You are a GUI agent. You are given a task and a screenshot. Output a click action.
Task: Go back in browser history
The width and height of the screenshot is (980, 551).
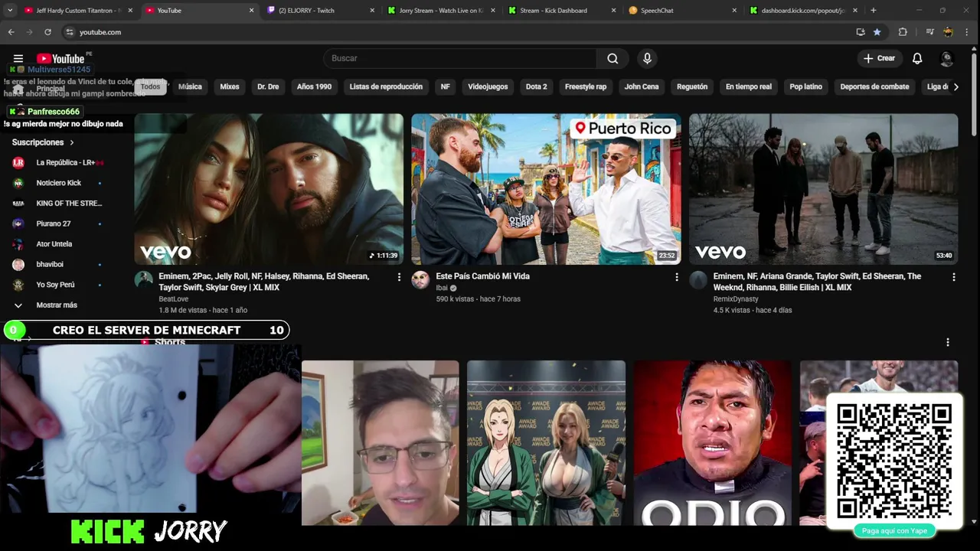pyautogui.click(x=11, y=32)
